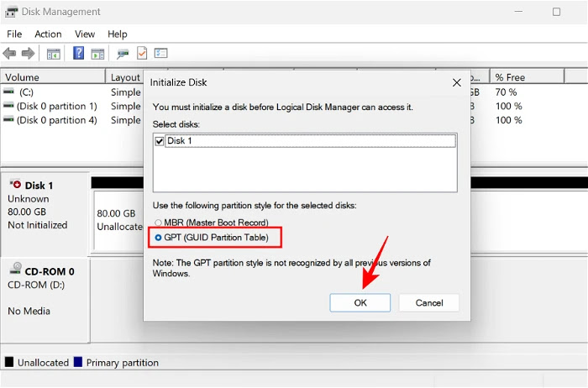Select GPT (GUID Partition Table) radio button

click(158, 238)
